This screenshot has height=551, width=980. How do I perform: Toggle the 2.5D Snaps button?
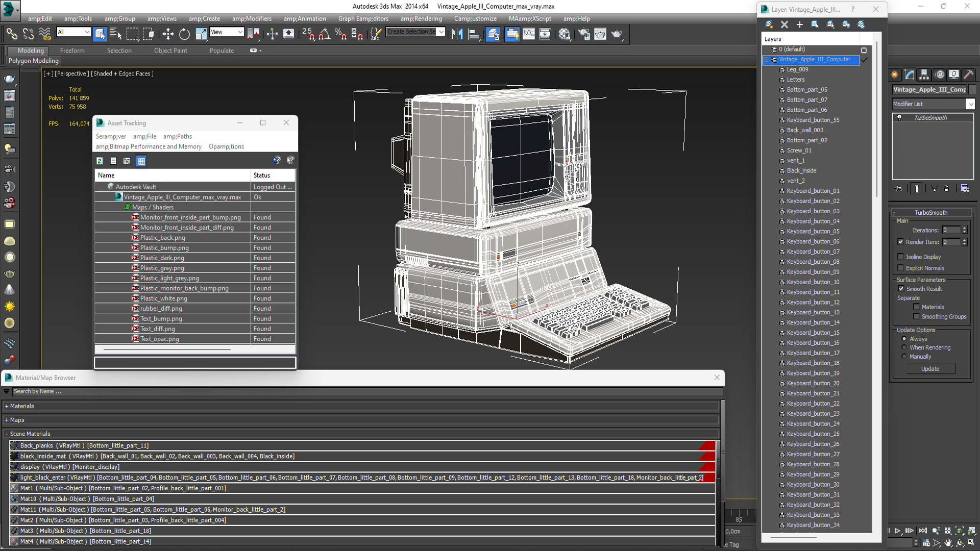pyautogui.click(x=308, y=34)
